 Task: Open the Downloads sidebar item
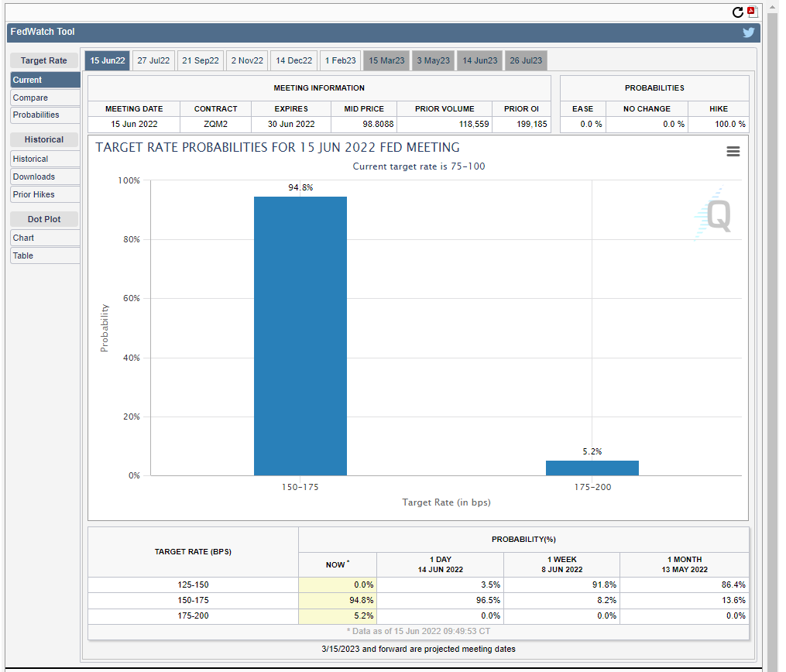click(x=45, y=177)
